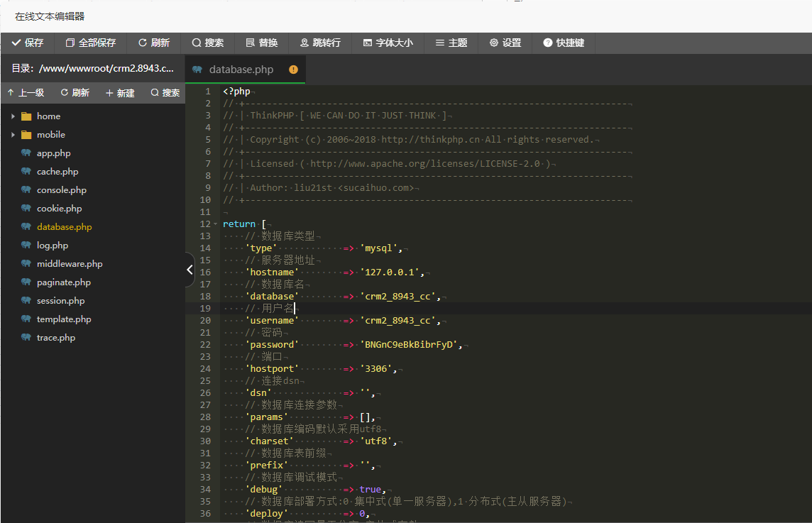Click the 在线文本编辑器 window title
812x523 pixels.
click(x=50, y=16)
